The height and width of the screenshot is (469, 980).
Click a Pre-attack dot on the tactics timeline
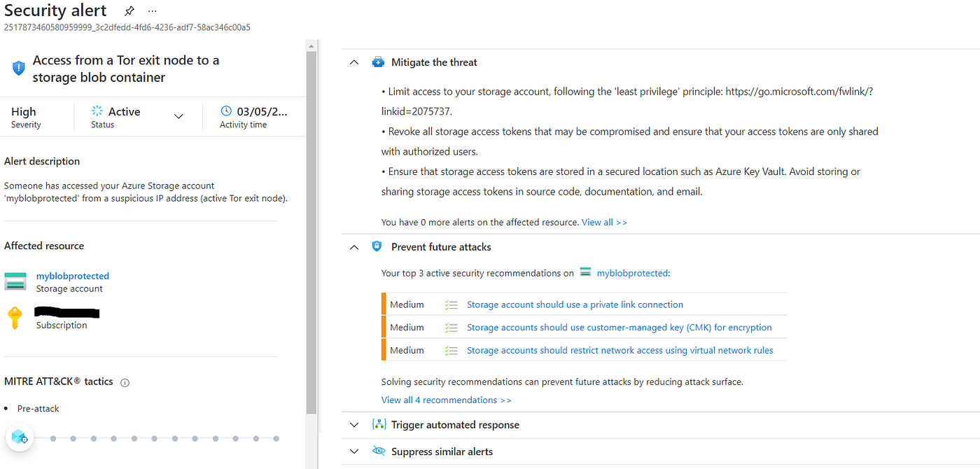pyautogui.click(x=52, y=438)
